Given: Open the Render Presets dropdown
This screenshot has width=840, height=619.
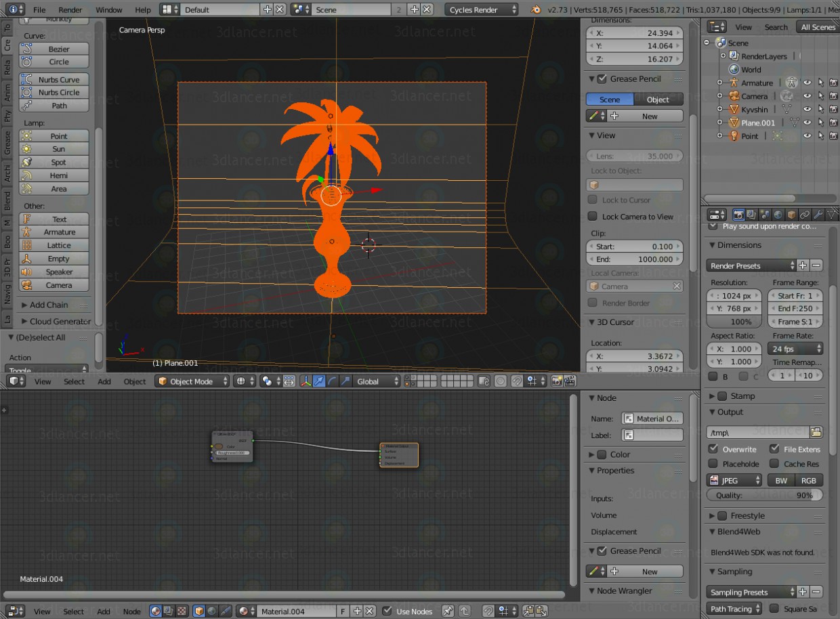Looking at the screenshot, I should (751, 265).
